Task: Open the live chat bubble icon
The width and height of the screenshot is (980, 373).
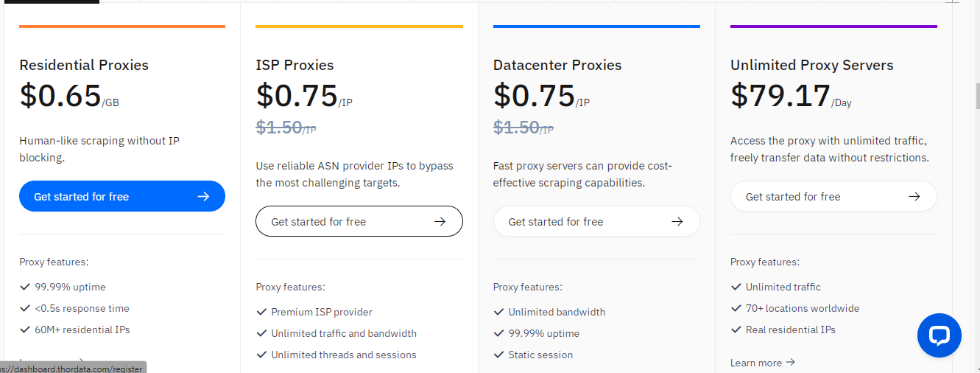Action: [939, 335]
